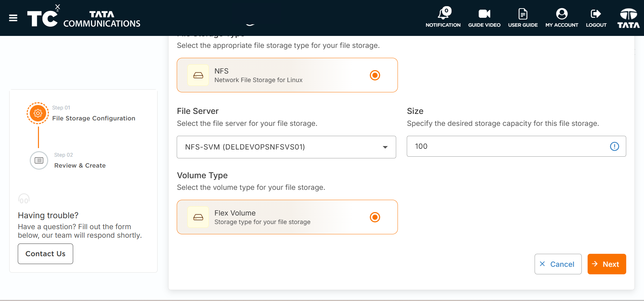Screen dimensions: 644x301
Task: Click the NOTIFICATION label
Action: pyautogui.click(x=443, y=25)
